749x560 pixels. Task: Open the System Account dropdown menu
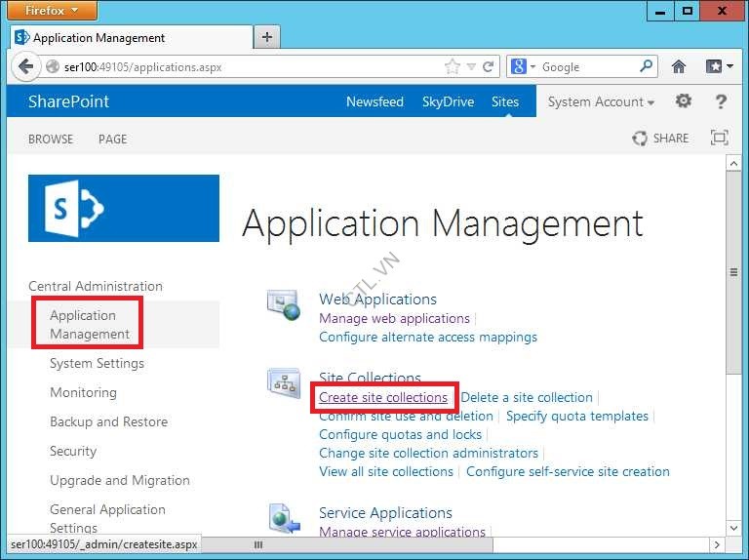click(x=601, y=101)
